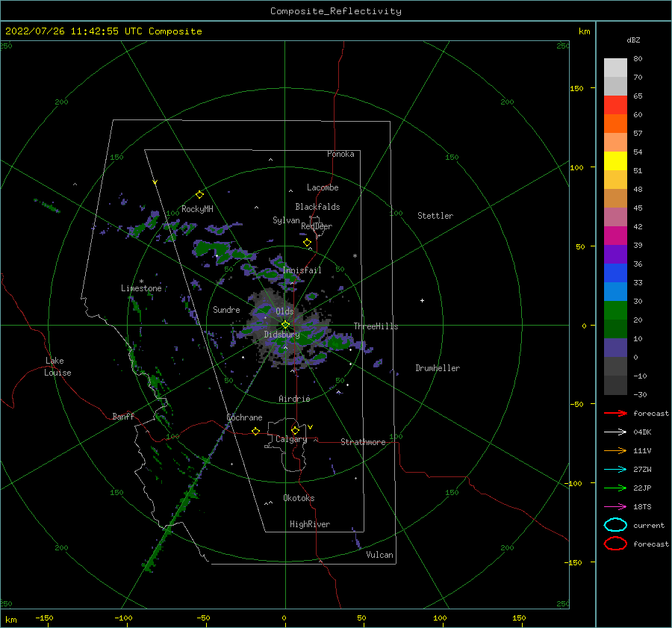This screenshot has height=628, width=672.
Task: Select the HighRiver label
Action: [310, 524]
